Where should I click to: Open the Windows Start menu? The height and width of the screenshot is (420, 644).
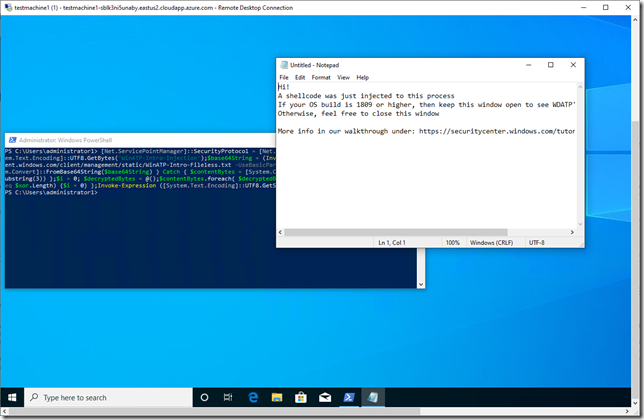click(12, 397)
